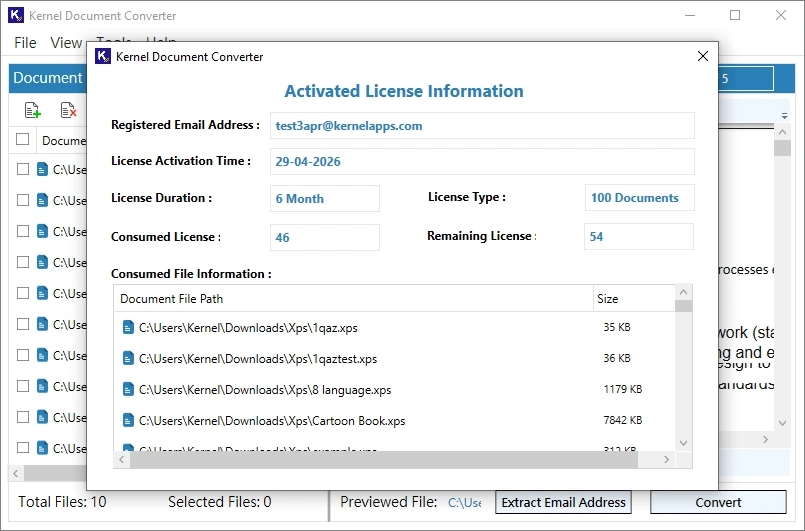Check the second document row checkbox

23,200
